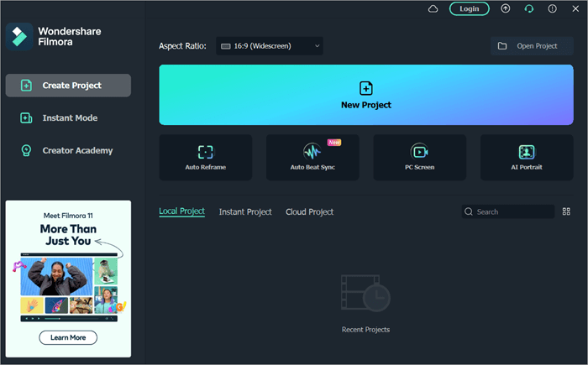Click Learn More on Filmora 11 banner

(68, 337)
